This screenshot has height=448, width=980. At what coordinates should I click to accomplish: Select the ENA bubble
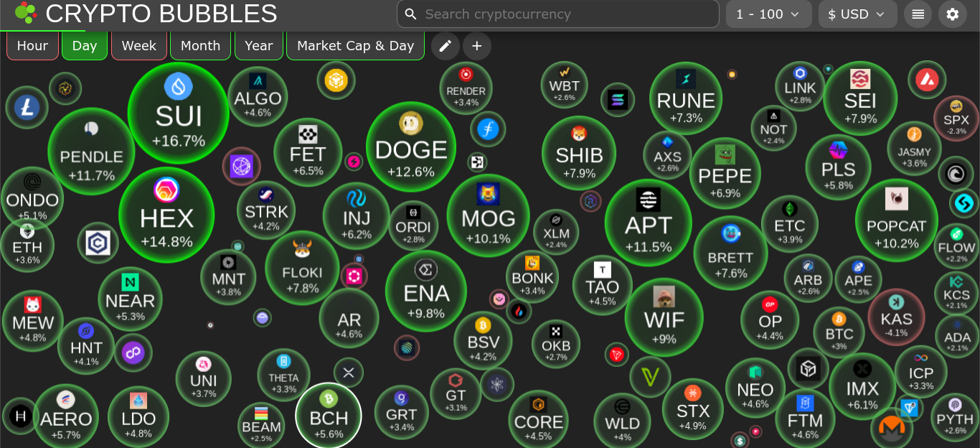(x=426, y=291)
